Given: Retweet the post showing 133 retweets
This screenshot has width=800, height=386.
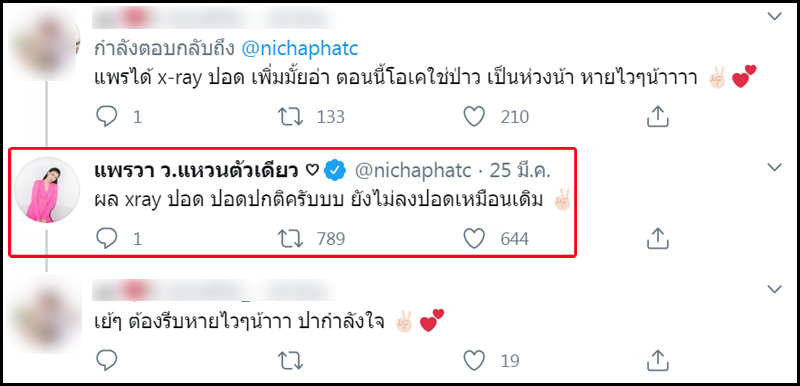Looking at the screenshot, I should coord(291,117).
